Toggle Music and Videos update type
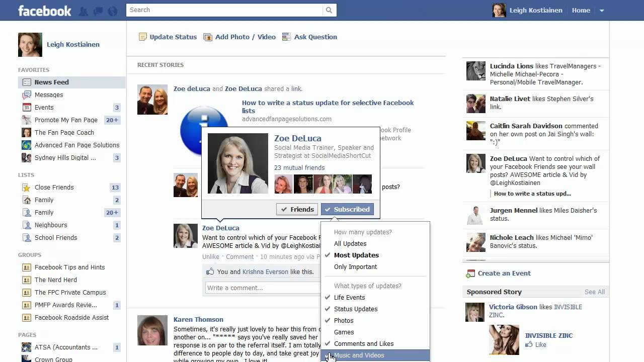 point(375,355)
